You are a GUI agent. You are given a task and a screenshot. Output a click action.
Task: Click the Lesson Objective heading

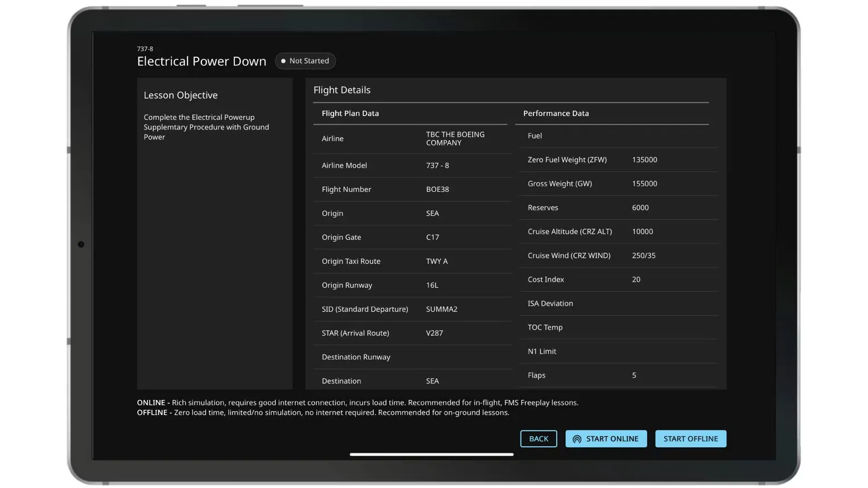click(x=181, y=95)
